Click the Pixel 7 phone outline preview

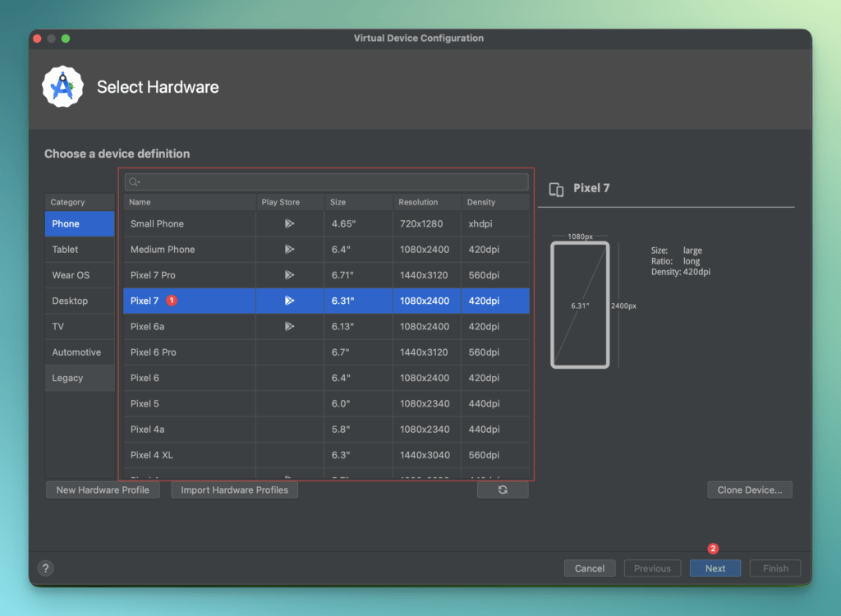pos(580,305)
